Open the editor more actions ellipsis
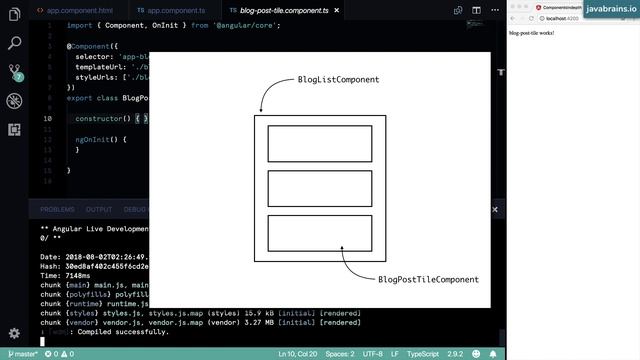This screenshot has height=360, width=640. click(x=495, y=10)
